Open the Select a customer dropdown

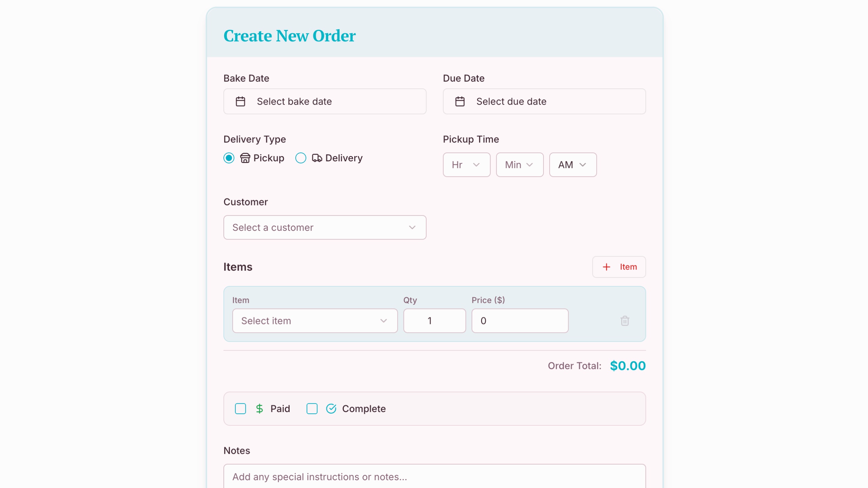(324, 227)
